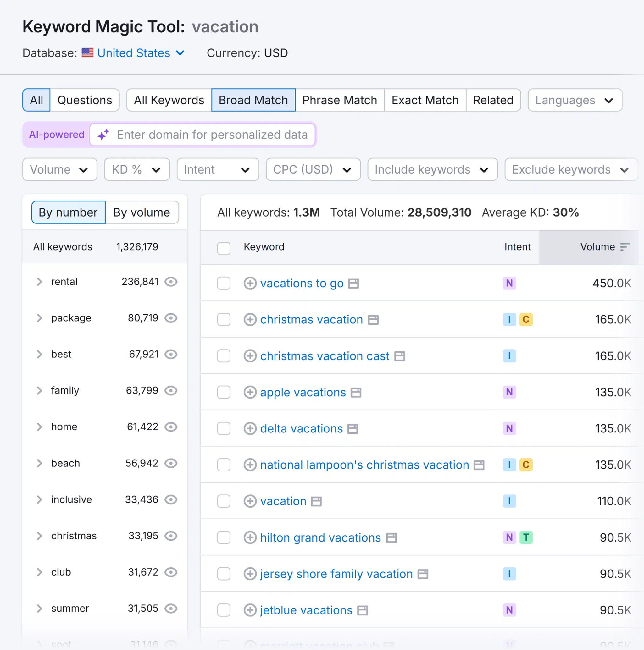Click the Volume column sort icon
644x650 pixels.
click(x=625, y=247)
